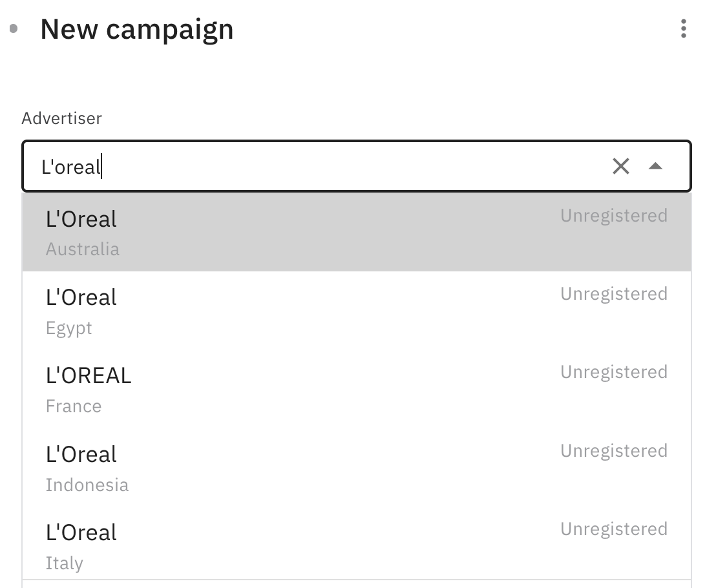The height and width of the screenshot is (588, 716).
Task: Click the Italy subtitle in the last suggestion
Action: (x=64, y=563)
